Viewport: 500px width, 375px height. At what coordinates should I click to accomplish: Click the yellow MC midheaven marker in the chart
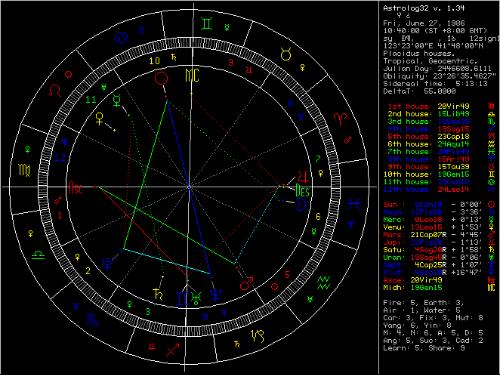[x=192, y=76]
